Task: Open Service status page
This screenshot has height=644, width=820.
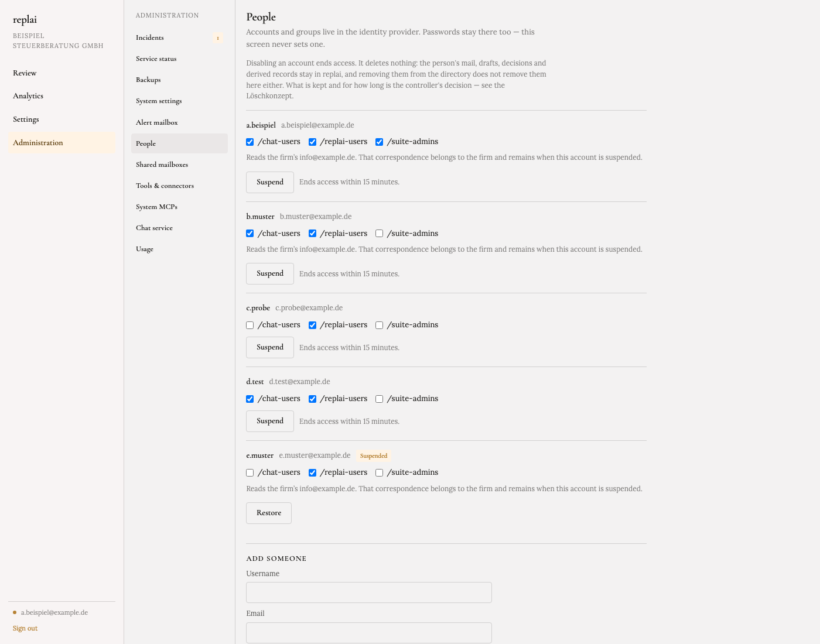Action: 179,59
